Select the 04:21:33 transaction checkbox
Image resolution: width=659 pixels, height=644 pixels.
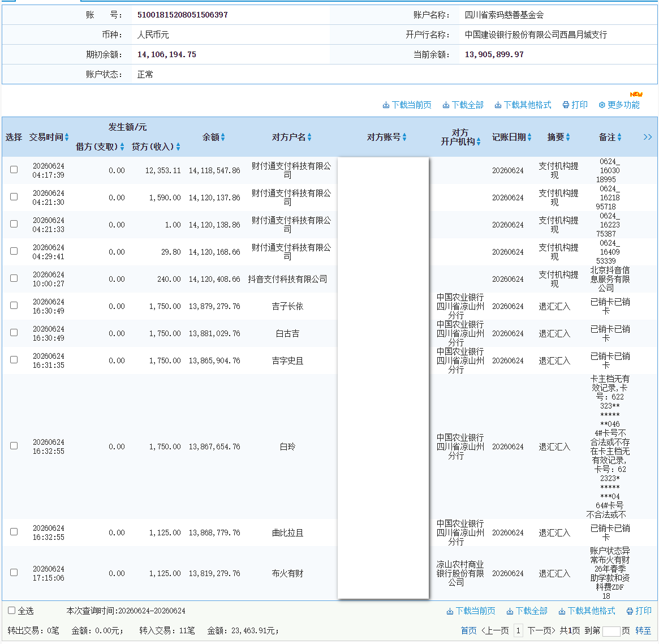[14, 224]
